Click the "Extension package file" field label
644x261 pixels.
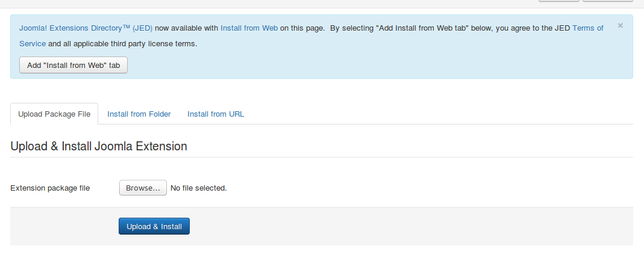[50, 188]
